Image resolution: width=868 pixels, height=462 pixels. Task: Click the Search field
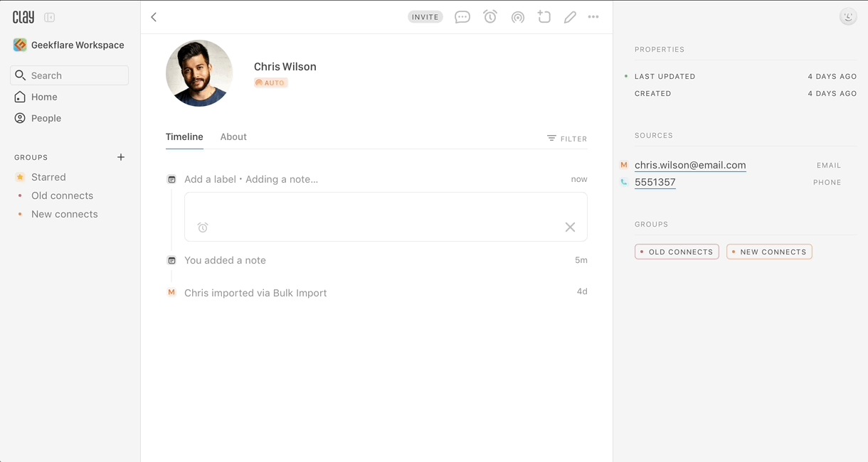click(x=69, y=75)
